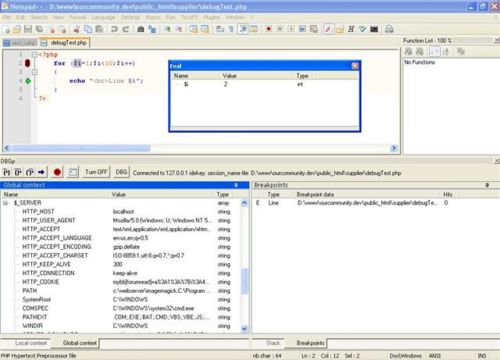Save the current file via the toolbar

(28, 29)
